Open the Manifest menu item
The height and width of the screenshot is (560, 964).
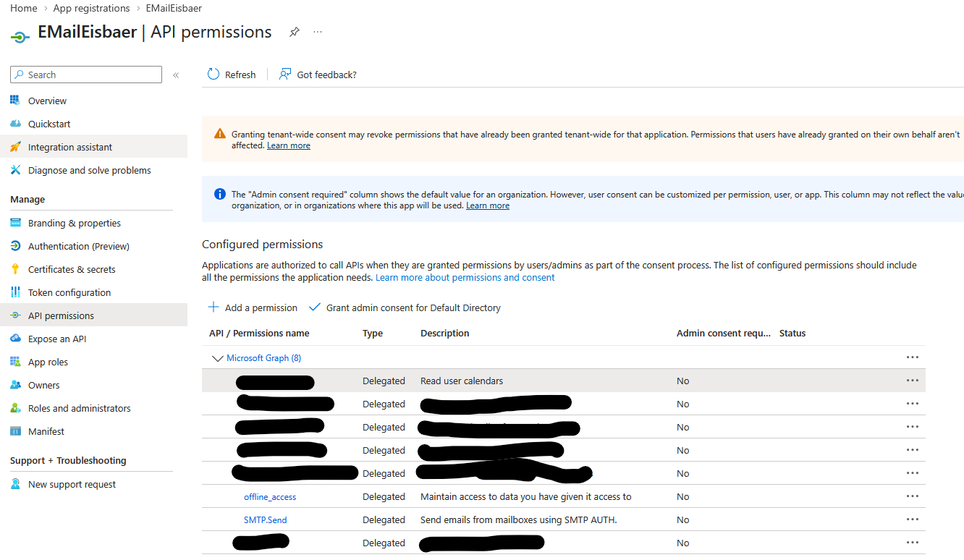[x=93, y=431]
